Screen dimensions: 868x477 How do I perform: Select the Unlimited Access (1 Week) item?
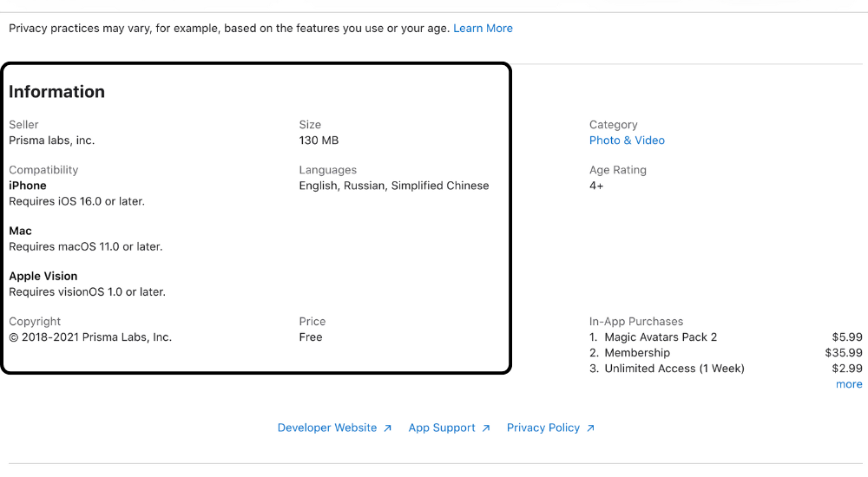point(674,369)
